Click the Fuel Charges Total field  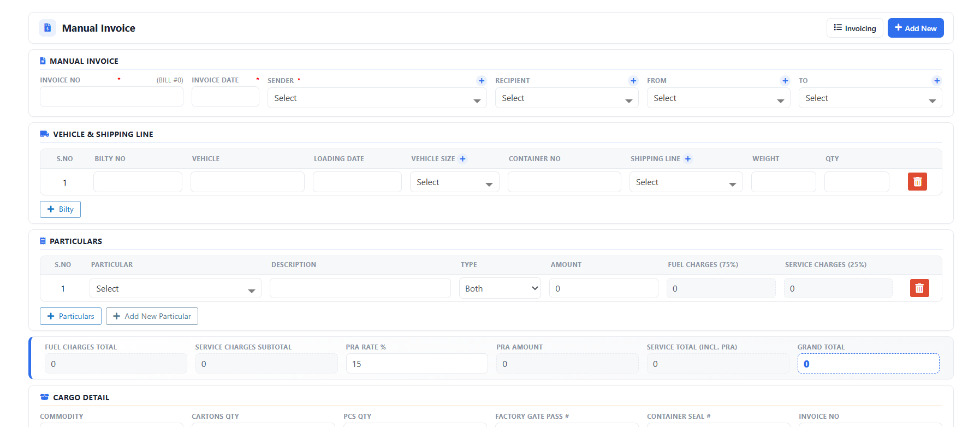click(x=116, y=364)
